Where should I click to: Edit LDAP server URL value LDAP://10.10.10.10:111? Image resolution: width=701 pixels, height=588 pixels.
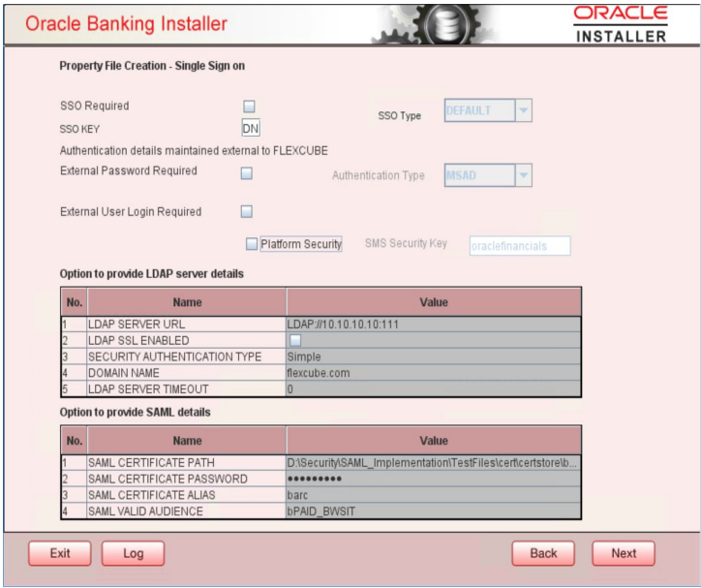(x=433, y=325)
